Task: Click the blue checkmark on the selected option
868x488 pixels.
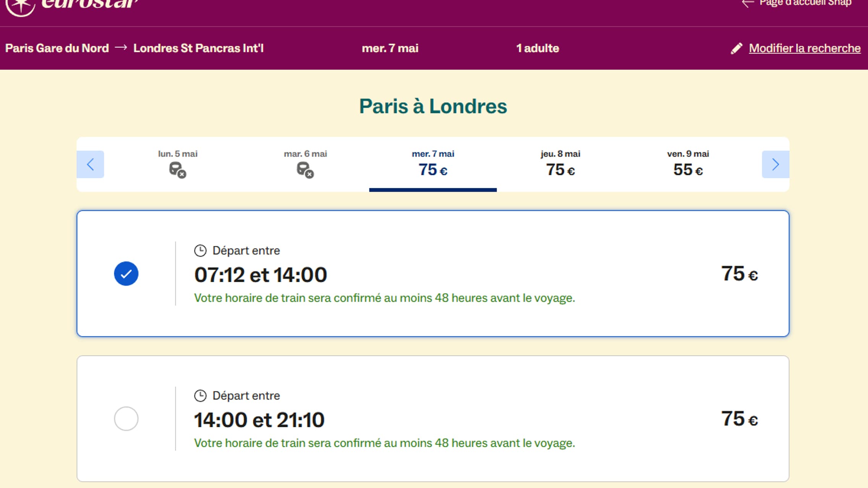Action: click(126, 273)
